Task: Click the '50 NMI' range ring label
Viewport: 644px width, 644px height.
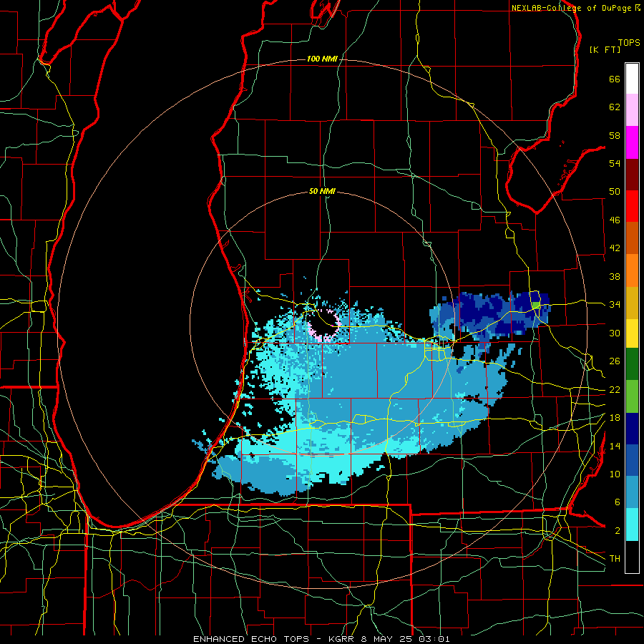Action: [322, 191]
